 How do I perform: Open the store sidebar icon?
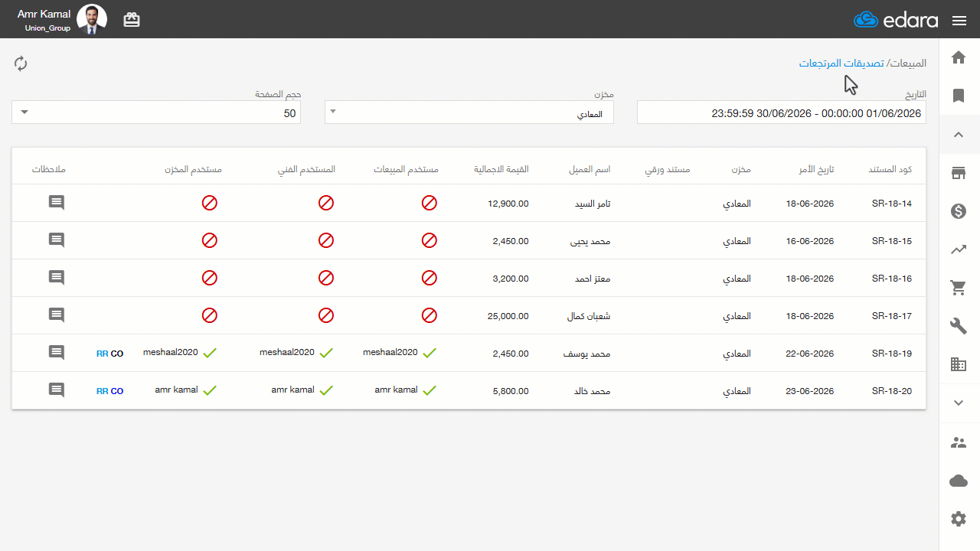coord(959,173)
